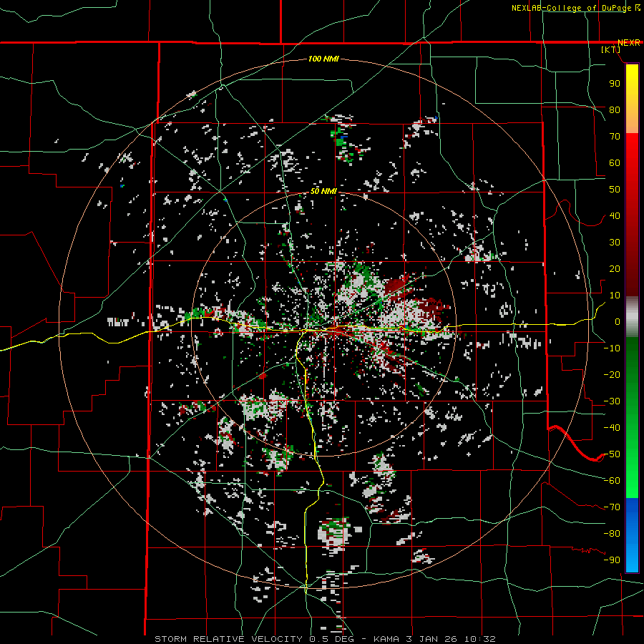Click the [KT] unit label
This screenshot has height=644, width=644.
coord(610,49)
